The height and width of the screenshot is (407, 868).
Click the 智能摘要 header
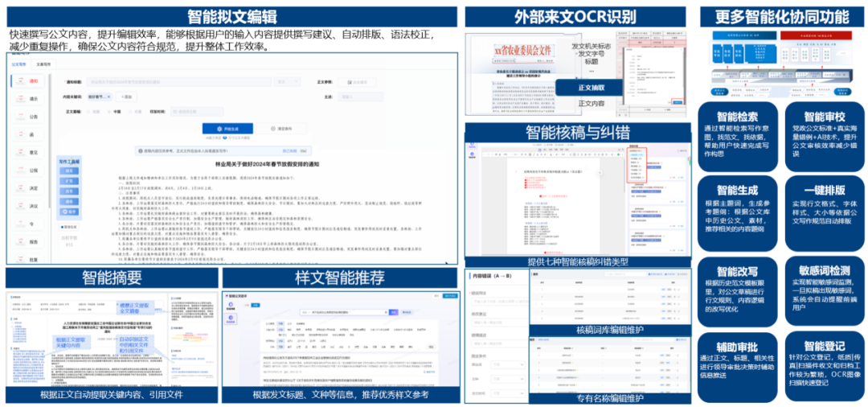tap(112, 277)
